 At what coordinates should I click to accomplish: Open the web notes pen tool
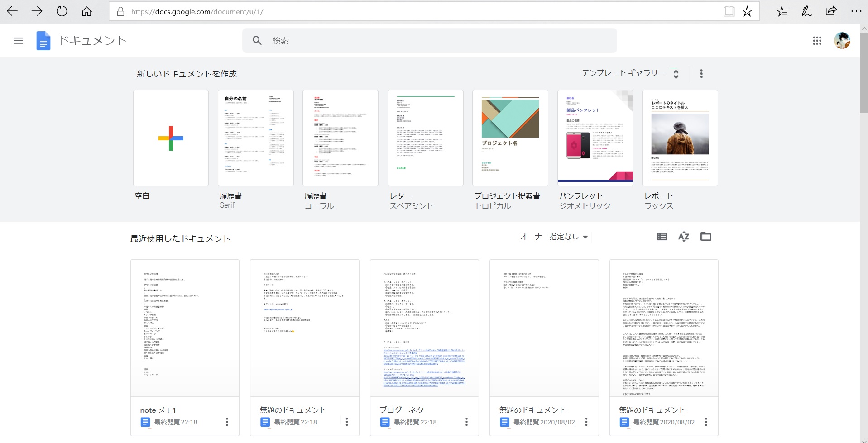pos(806,11)
